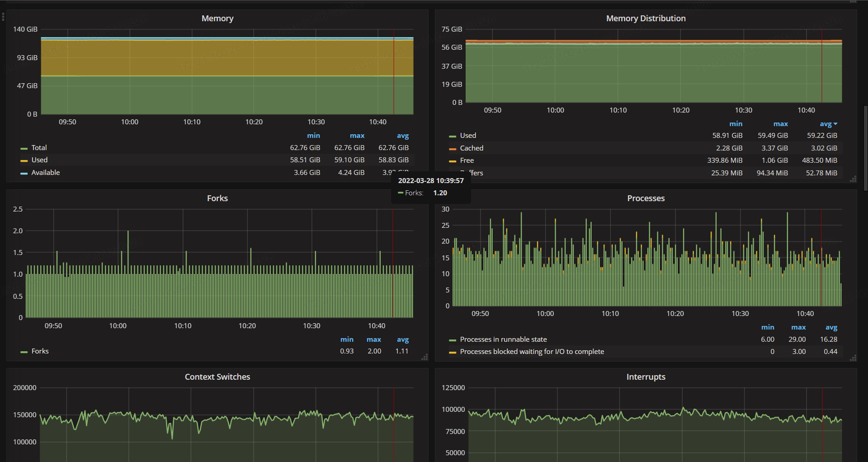This screenshot has height=462, width=868.
Task: Expand the Processes panel title menu
Action: [646, 198]
